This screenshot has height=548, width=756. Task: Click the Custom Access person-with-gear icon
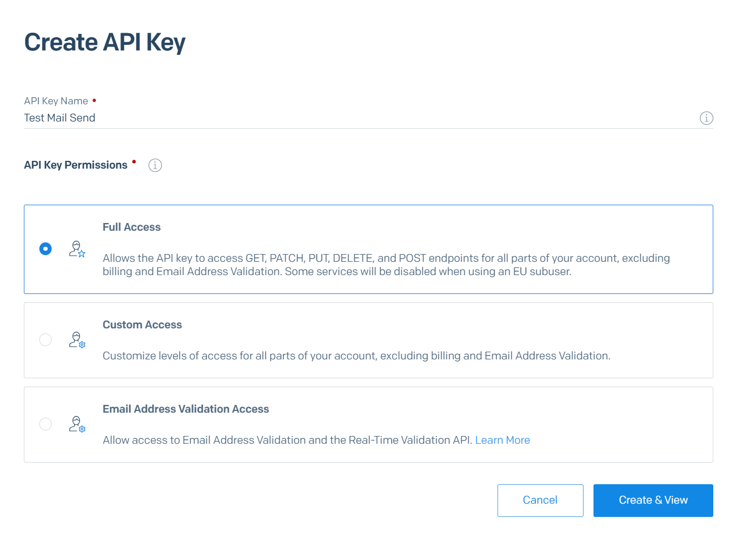77,340
